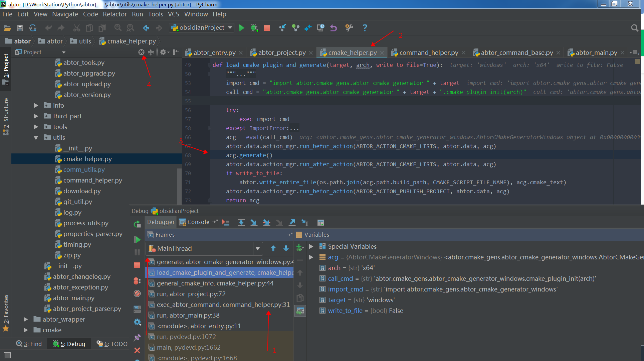Click the Step Into debug icon
Viewport: 644px width, 361px height.
(x=254, y=223)
